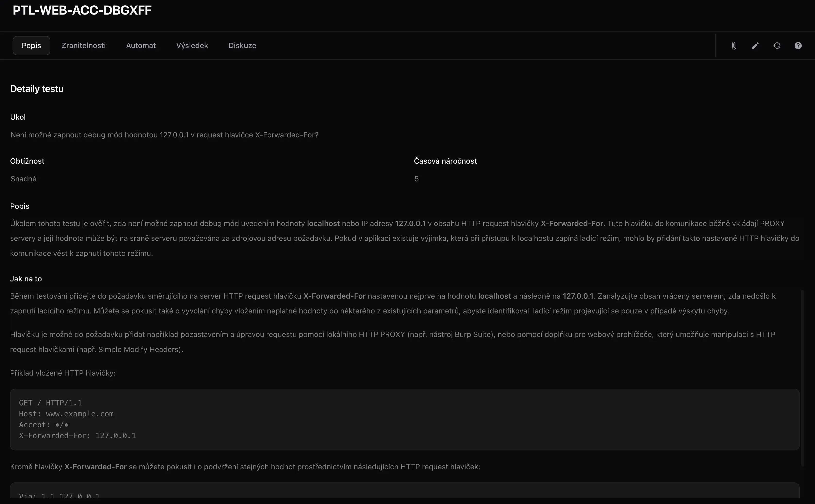Click the difficulty value Snadné
The height and width of the screenshot is (504, 815).
pyautogui.click(x=23, y=179)
